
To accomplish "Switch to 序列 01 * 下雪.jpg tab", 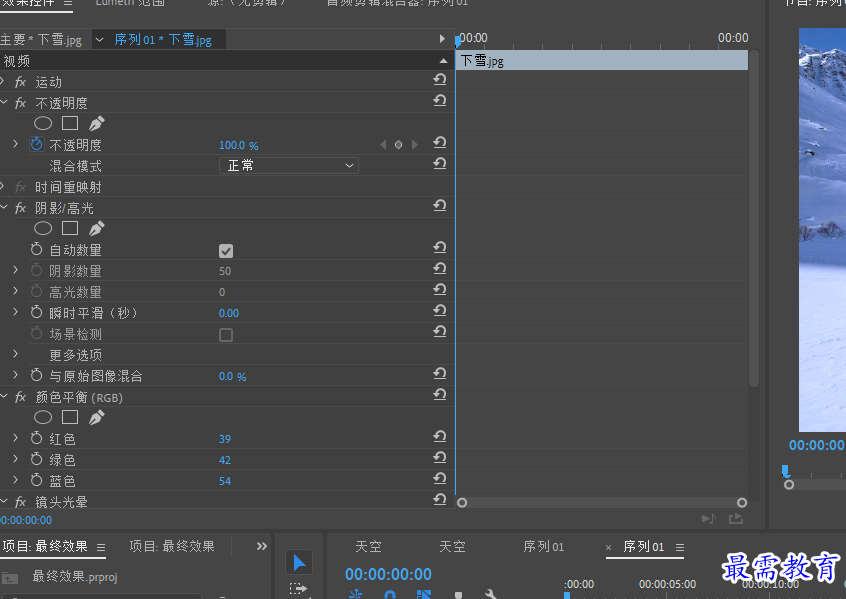I will click(x=163, y=40).
